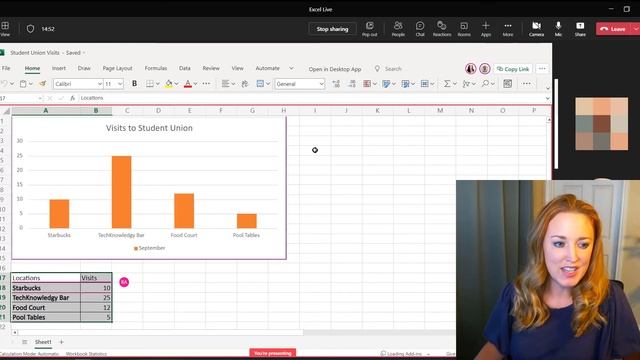This screenshot has height=360, width=640.
Task: Open the Teams Share tray
Action: (580, 29)
